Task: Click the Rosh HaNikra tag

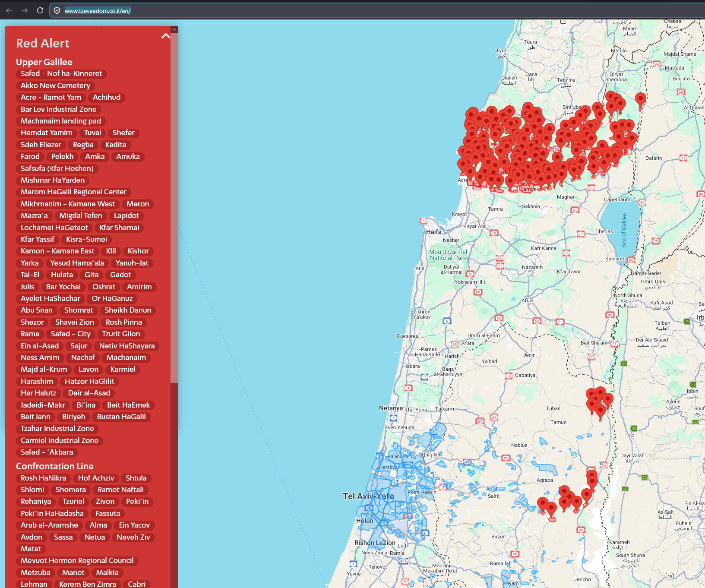Action: (x=44, y=478)
